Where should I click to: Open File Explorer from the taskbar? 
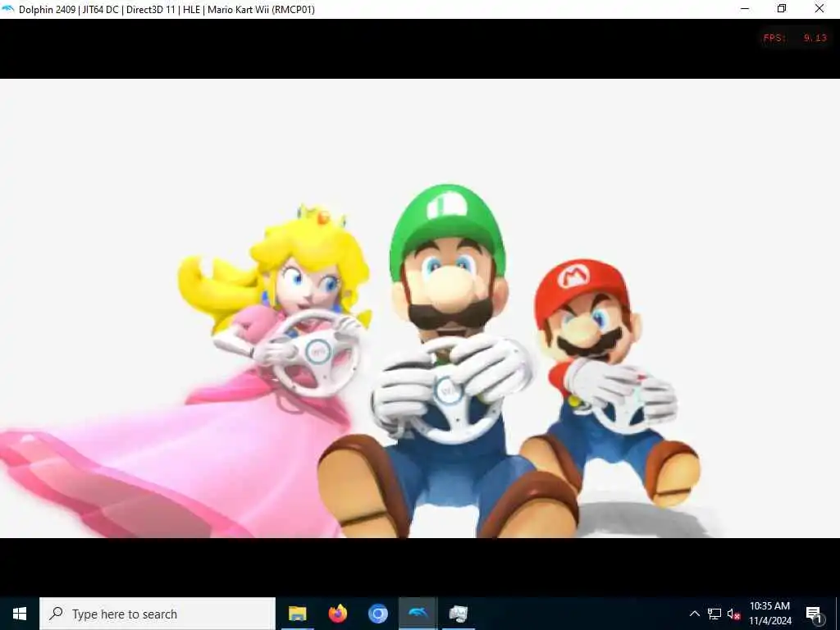pos(297,614)
